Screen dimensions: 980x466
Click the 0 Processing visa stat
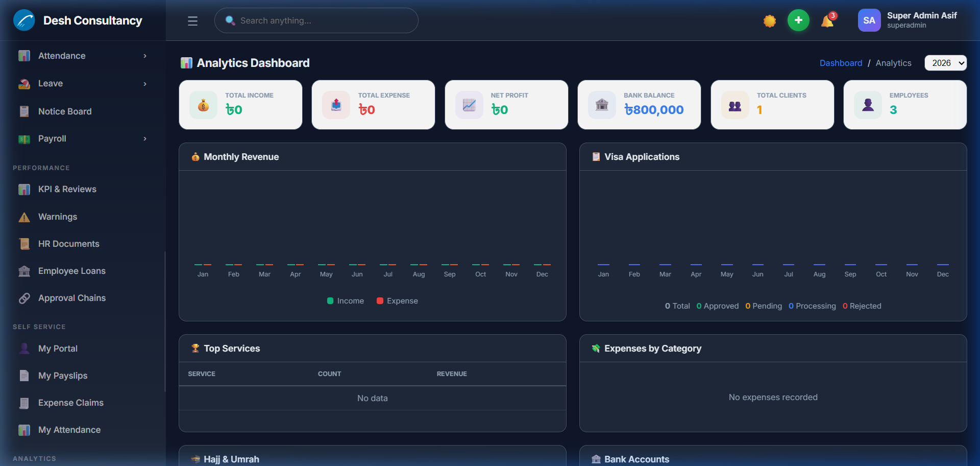(812, 306)
